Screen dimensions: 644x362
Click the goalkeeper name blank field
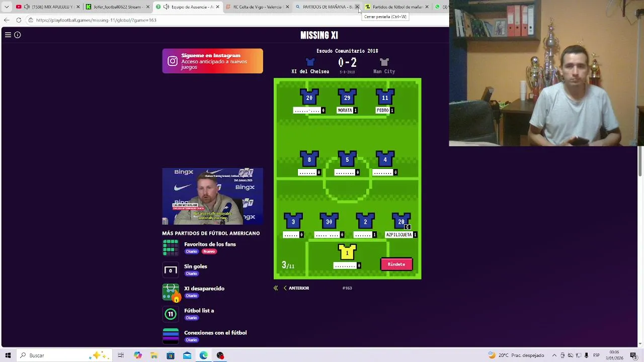click(345, 265)
